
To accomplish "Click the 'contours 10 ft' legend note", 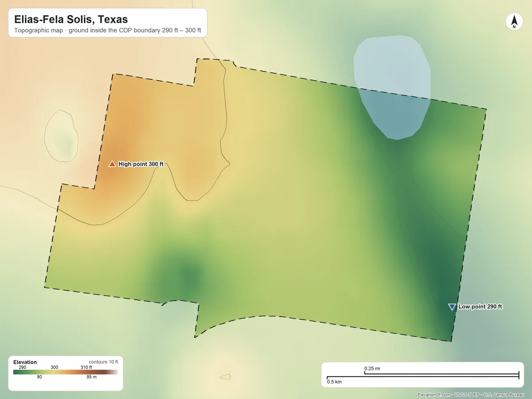I will point(103,362).
